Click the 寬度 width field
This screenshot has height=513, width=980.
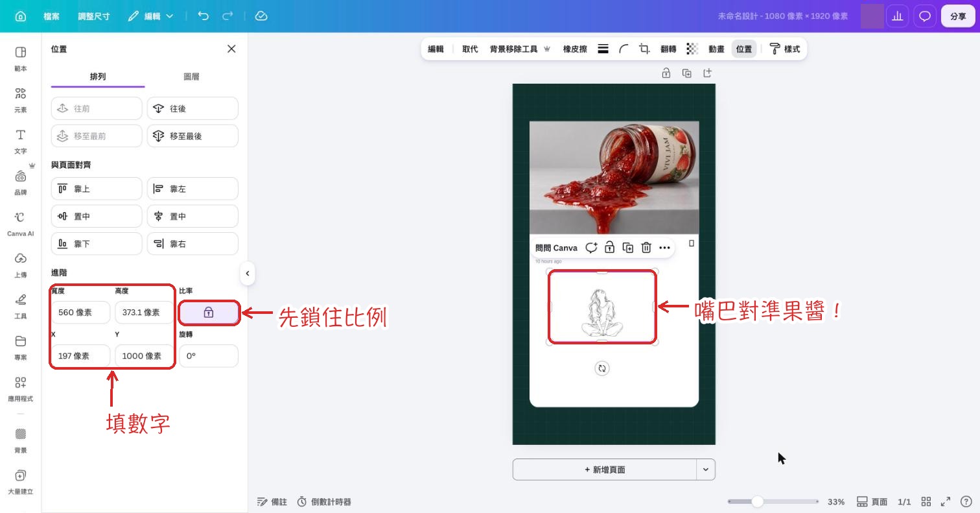(x=80, y=312)
